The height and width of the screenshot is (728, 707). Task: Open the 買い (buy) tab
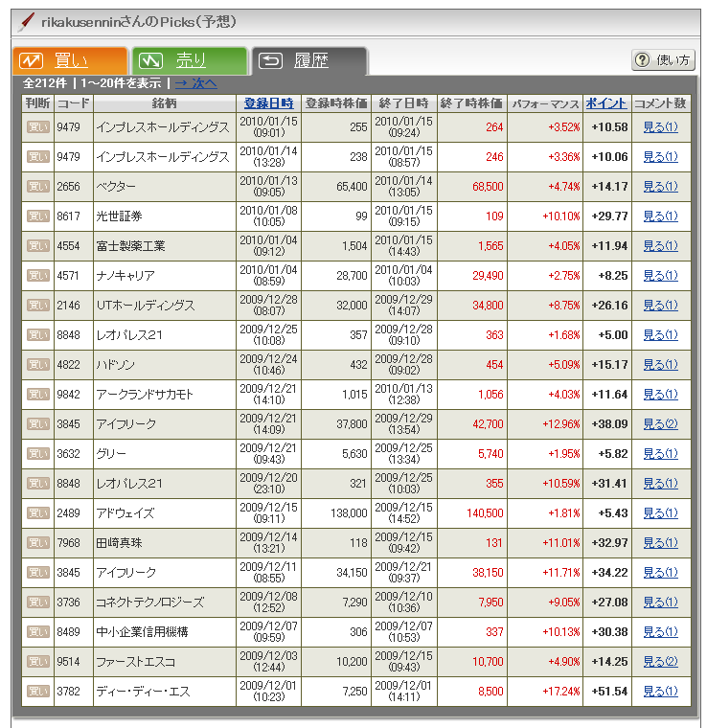coord(70,60)
